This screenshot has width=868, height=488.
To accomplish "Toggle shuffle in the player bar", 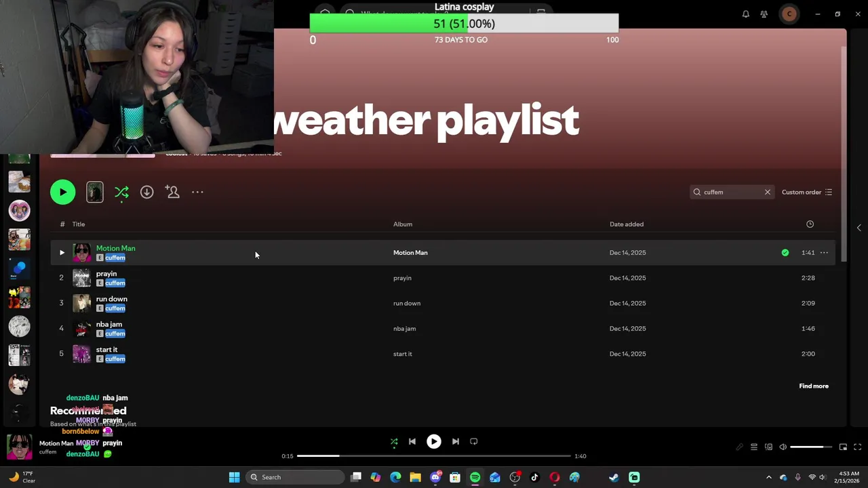I will coord(394,441).
